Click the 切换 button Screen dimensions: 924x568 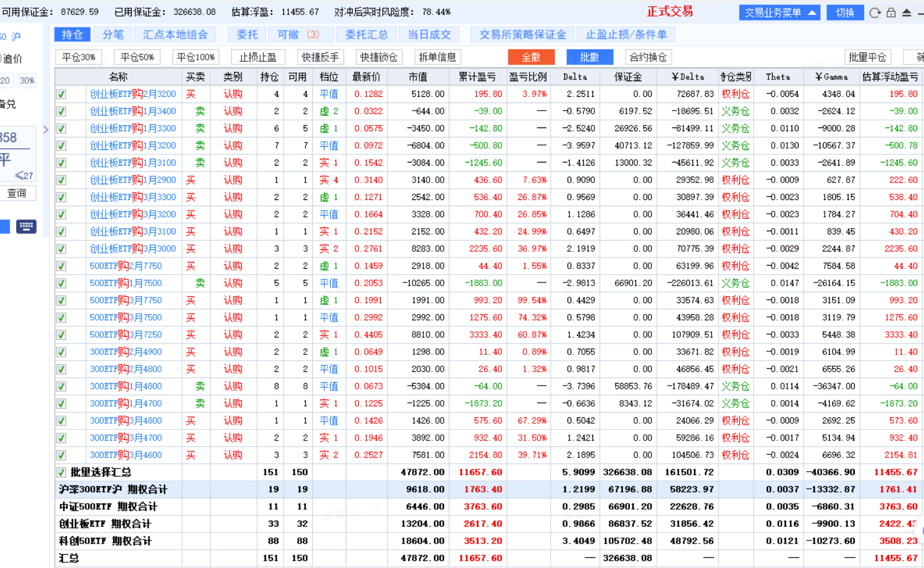[x=845, y=12]
